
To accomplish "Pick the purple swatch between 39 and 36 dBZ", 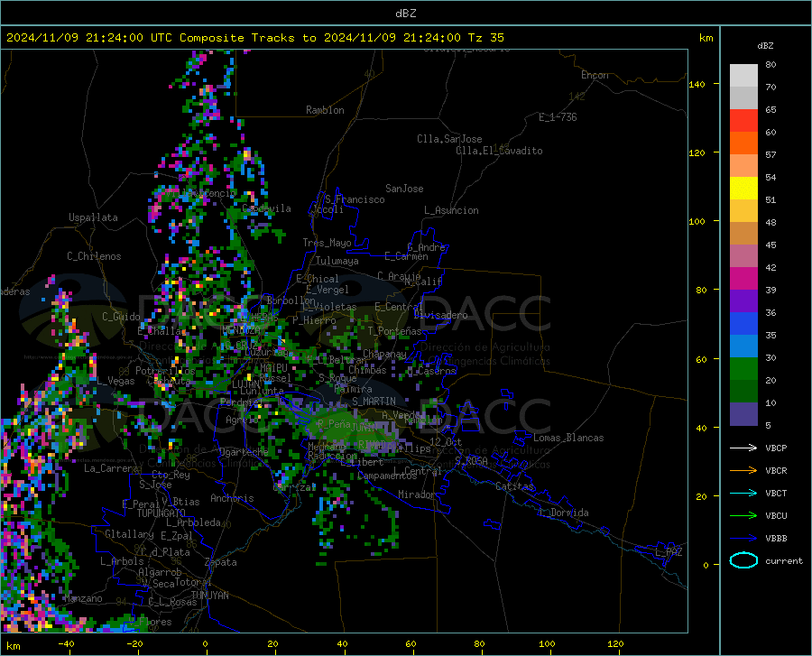I will [x=743, y=301].
